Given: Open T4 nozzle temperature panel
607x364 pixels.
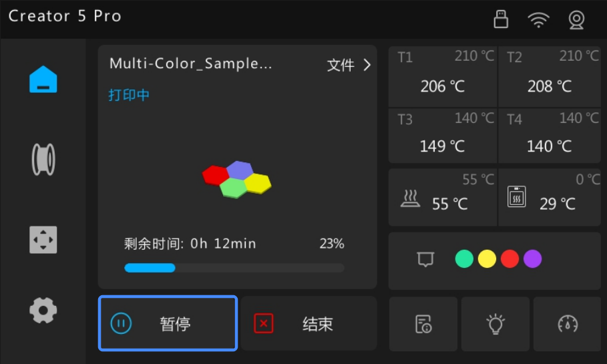Looking at the screenshot, I should tap(550, 136).
